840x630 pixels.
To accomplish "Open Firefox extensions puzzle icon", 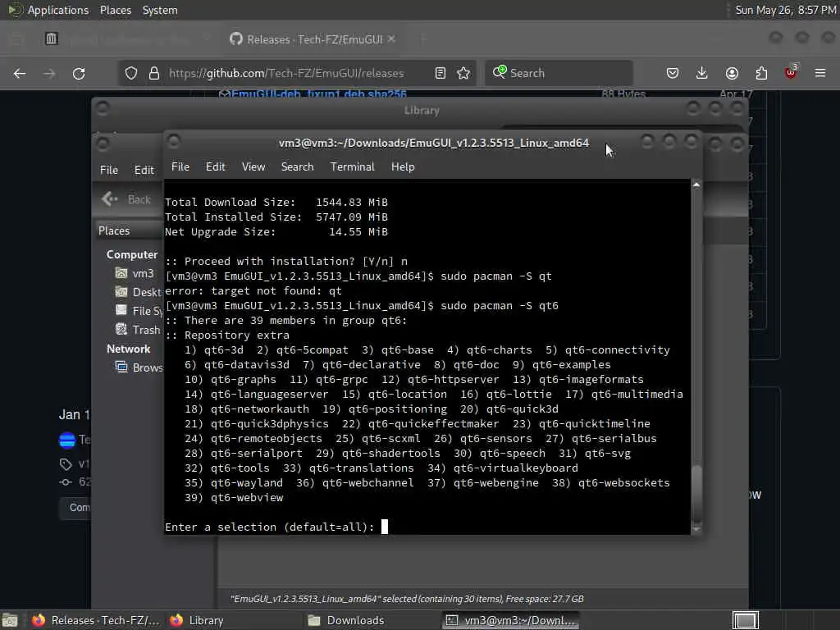I will pos(761,73).
